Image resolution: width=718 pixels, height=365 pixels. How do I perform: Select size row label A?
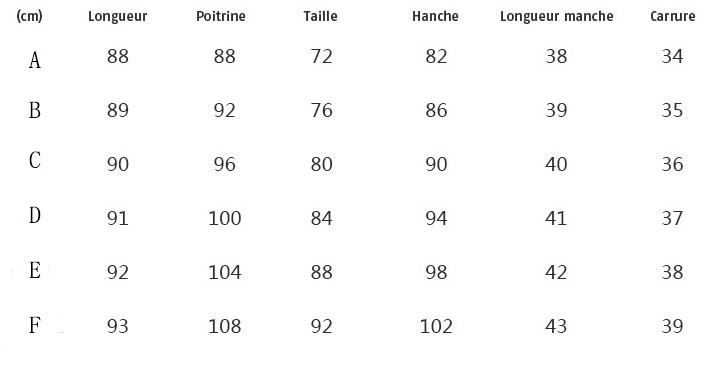[35, 60]
